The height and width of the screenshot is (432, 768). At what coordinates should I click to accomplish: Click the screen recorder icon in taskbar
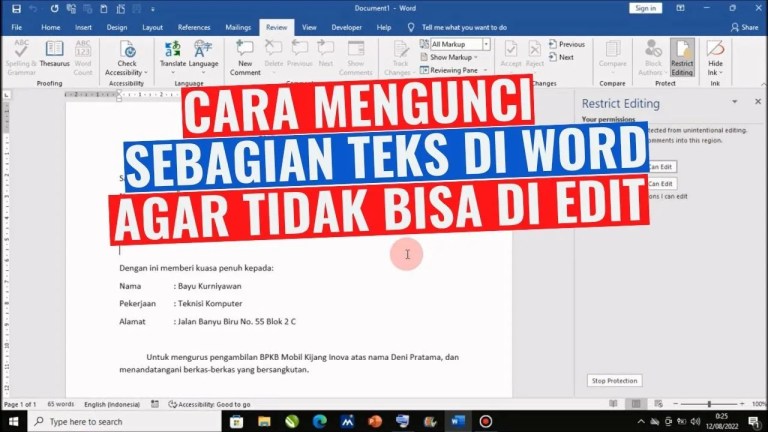point(485,421)
